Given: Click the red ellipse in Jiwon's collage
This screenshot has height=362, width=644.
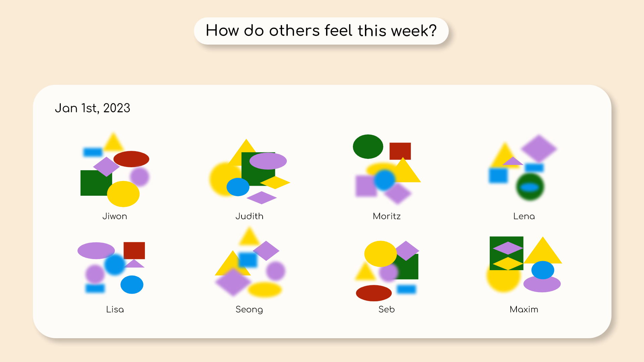Looking at the screenshot, I should (131, 159).
